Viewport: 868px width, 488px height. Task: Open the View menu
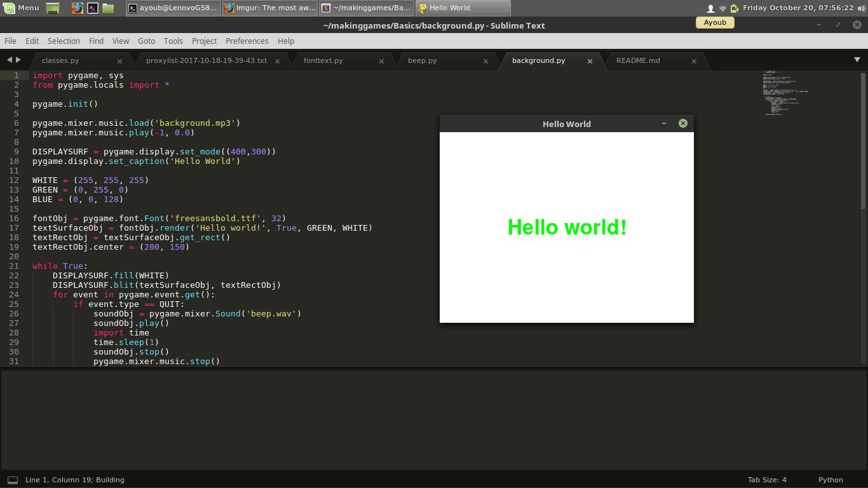[x=121, y=41]
